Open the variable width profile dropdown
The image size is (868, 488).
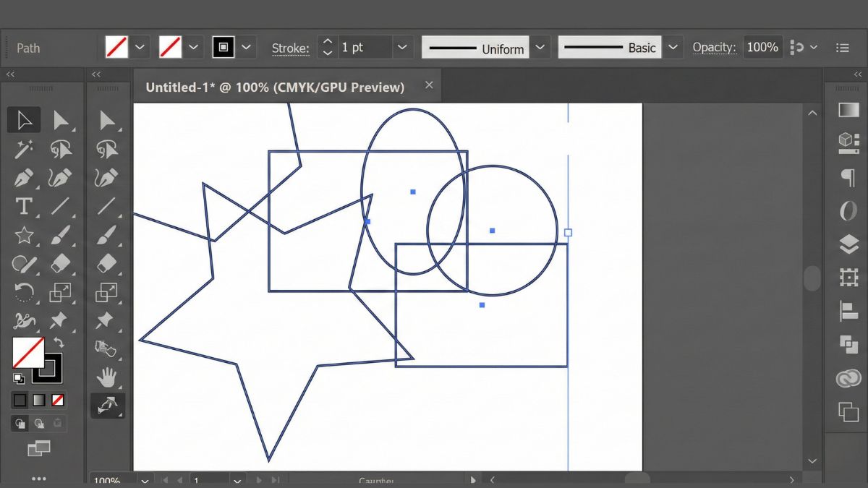coord(540,48)
